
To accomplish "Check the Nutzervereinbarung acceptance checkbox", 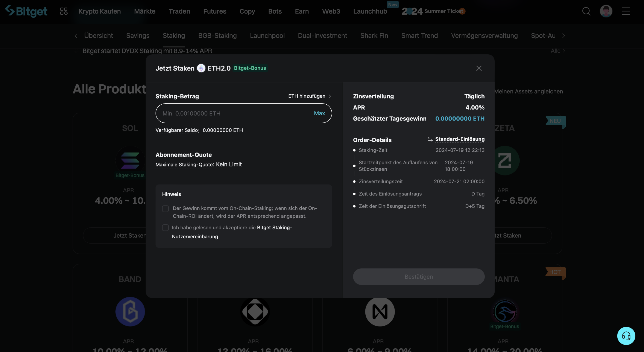I will point(165,228).
